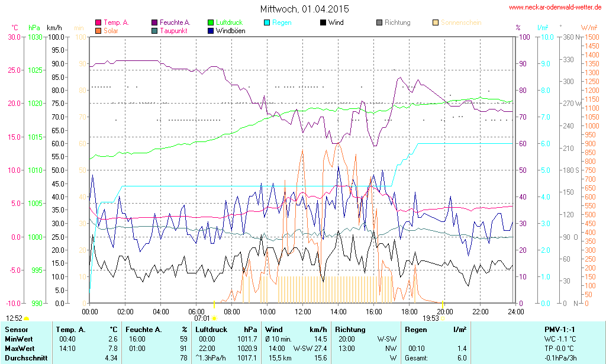Viewport: 606px width, 364px height.
Task: Select the black Wind legend square
Action: (x=323, y=22)
